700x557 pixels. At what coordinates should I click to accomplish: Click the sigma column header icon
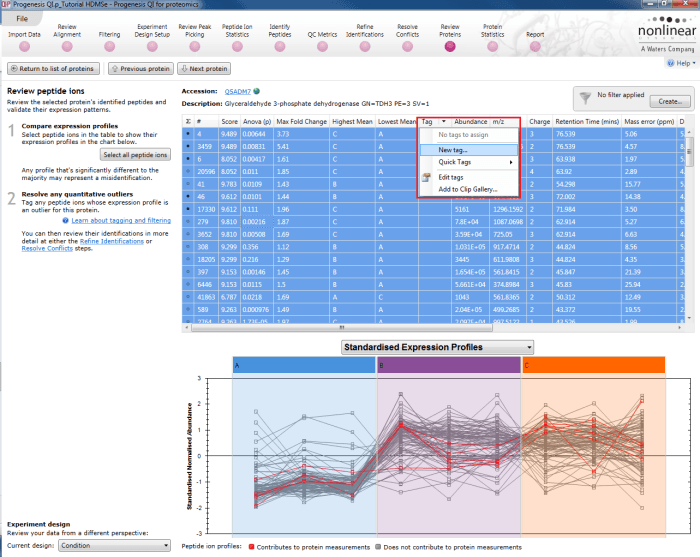188,121
